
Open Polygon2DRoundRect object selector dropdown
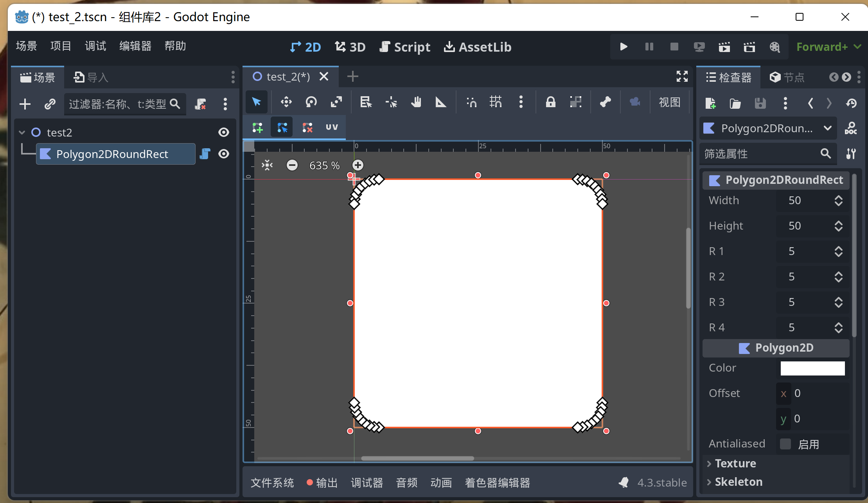click(x=768, y=128)
